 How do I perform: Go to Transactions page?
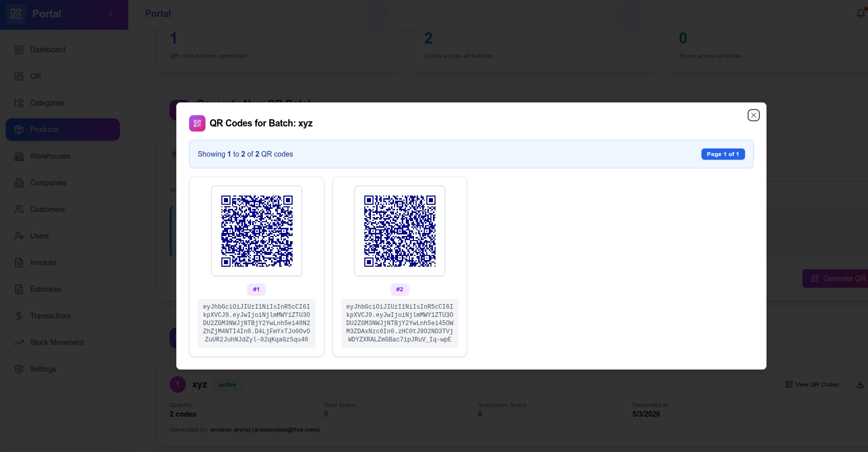[x=63, y=316]
